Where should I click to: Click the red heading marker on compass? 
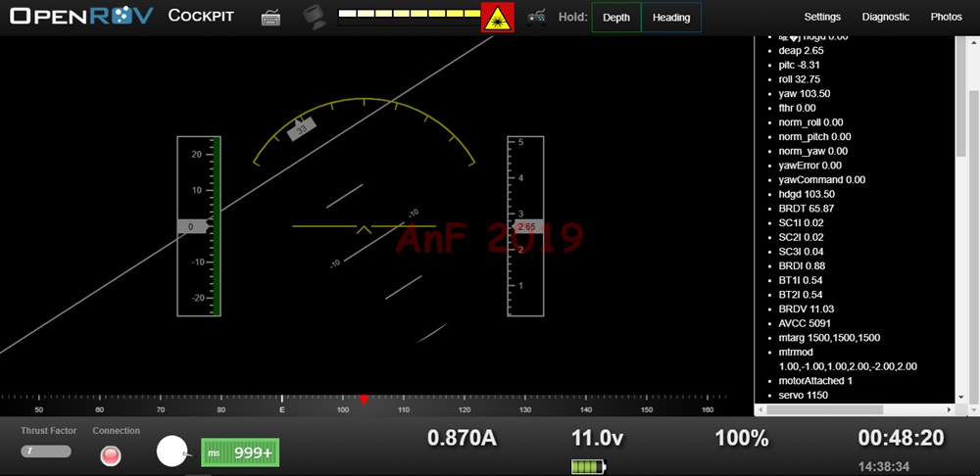(x=364, y=400)
